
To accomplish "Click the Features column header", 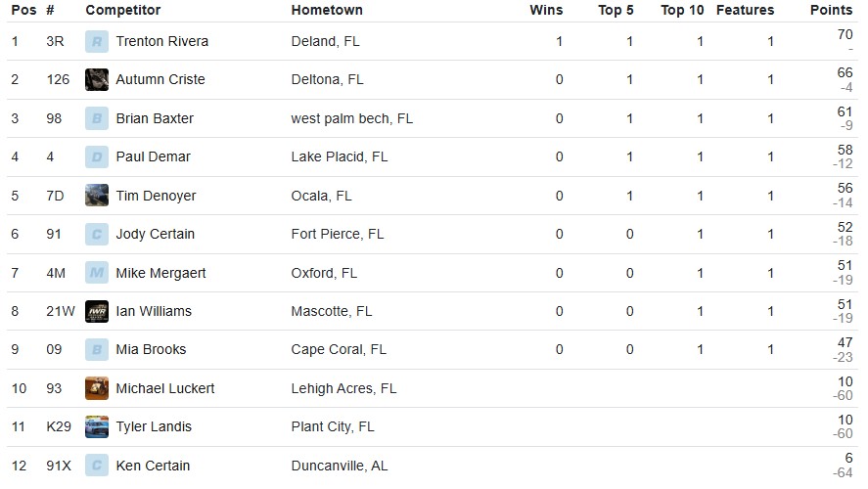I will (x=745, y=10).
